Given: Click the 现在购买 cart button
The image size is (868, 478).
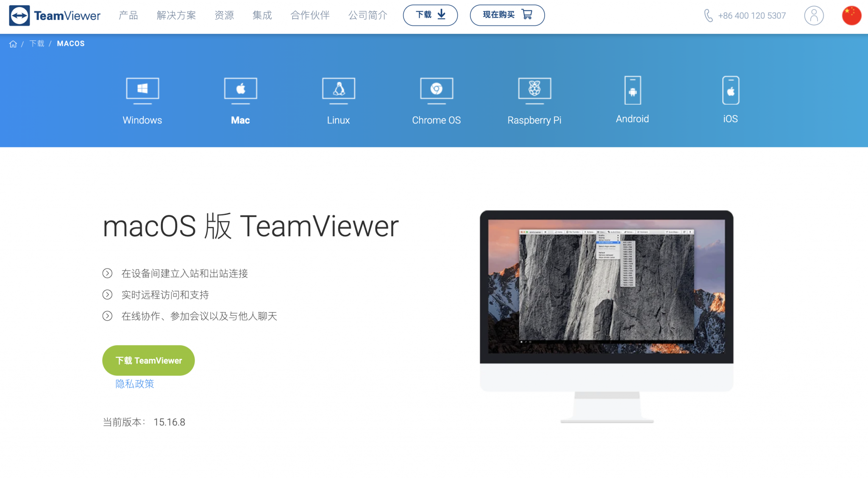Looking at the screenshot, I should point(507,15).
